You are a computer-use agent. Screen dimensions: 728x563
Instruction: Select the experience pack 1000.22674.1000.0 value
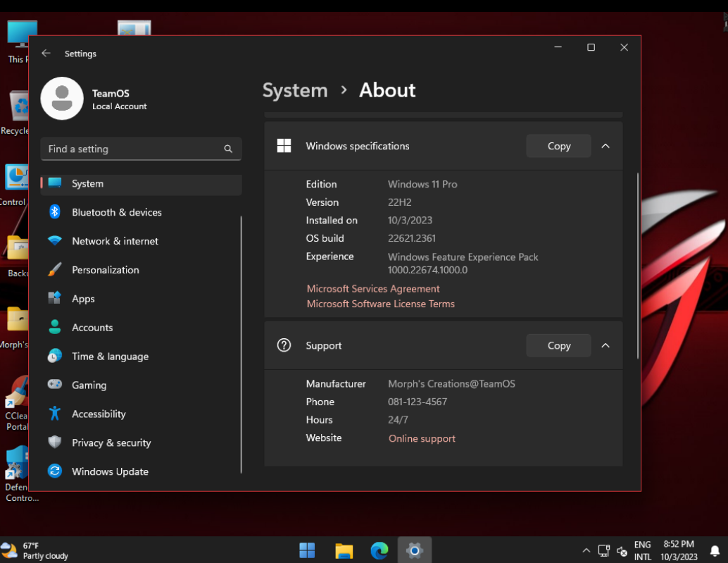427,270
